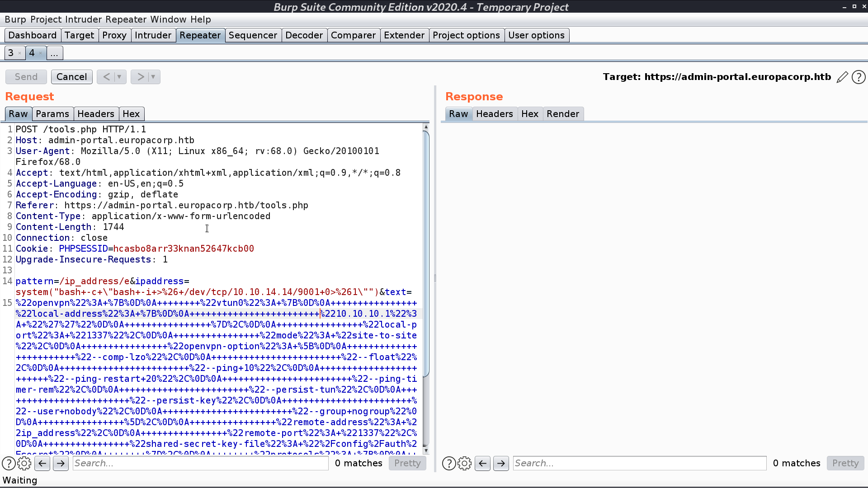Viewport: 868px width, 488px height.
Task: Click the Send button
Action: tap(26, 77)
